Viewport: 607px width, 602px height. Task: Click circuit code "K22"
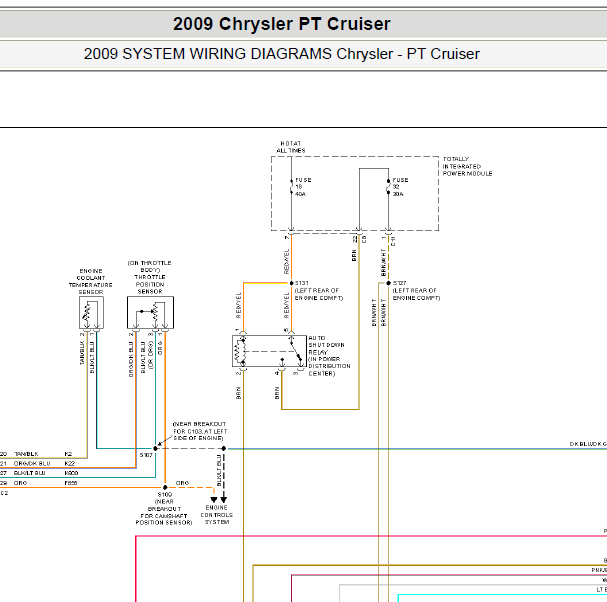70,463
